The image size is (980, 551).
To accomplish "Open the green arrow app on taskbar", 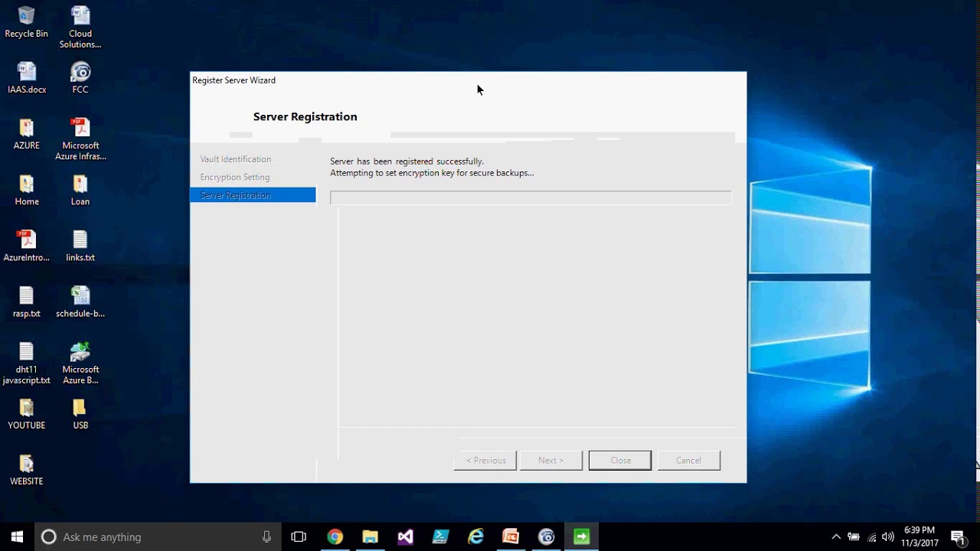I will (581, 536).
